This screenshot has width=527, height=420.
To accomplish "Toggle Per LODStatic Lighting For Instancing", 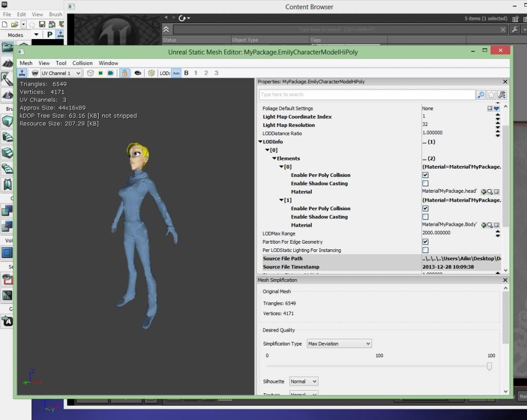I will (x=425, y=250).
